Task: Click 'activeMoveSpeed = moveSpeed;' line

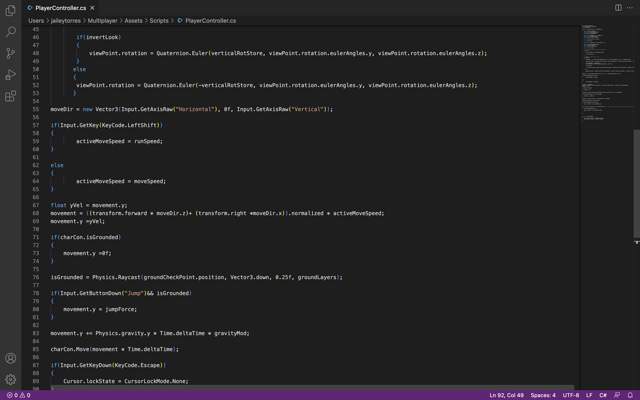Action: (121, 181)
